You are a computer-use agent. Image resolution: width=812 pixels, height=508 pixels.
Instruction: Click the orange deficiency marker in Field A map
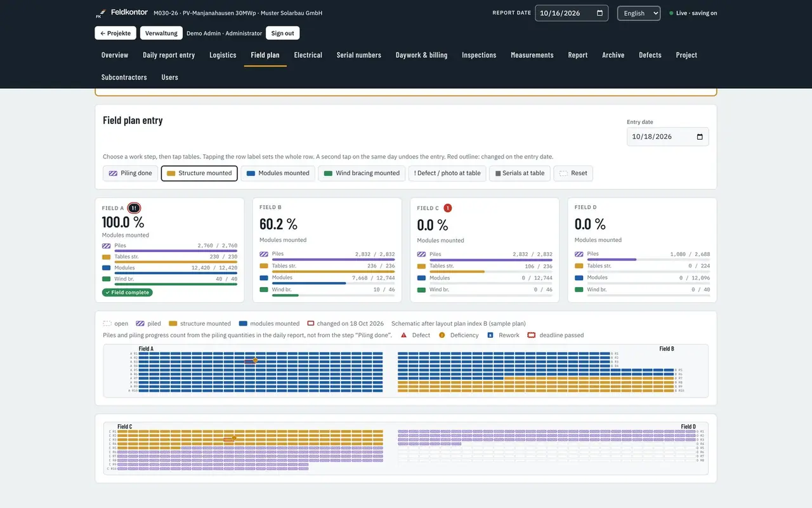[255, 360]
